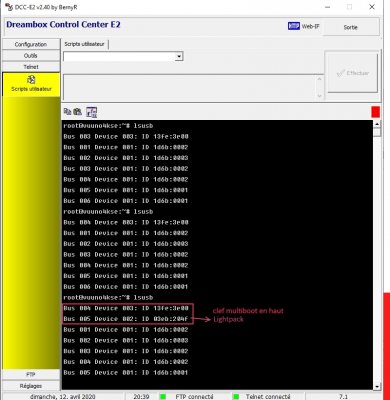Click the green Telnet connecté indicator
Image resolution: width=390 pixels, height=400 pixels.
[236, 397]
